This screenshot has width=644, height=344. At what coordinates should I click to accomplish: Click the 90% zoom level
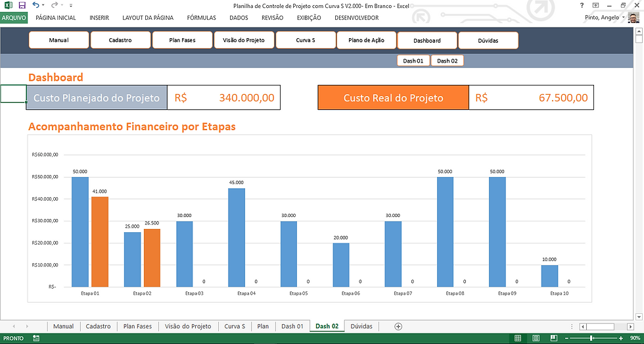[633, 338]
